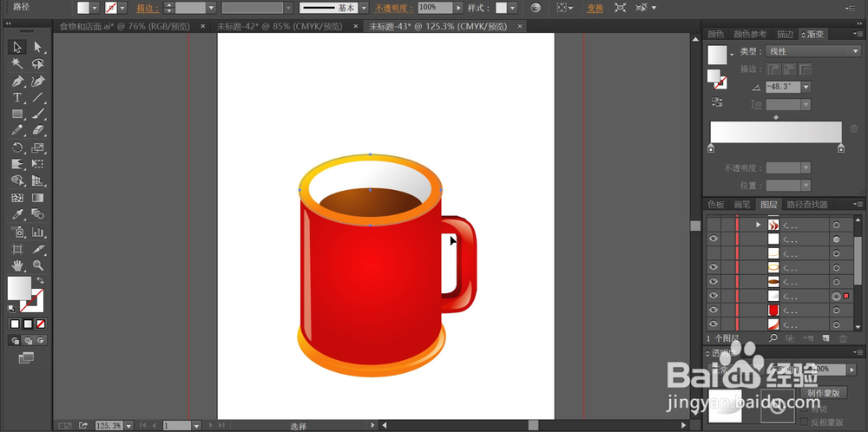Viewport: 868px width, 432px height.
Task: Select the Shape Builder tool
Action: click(17, 180)
